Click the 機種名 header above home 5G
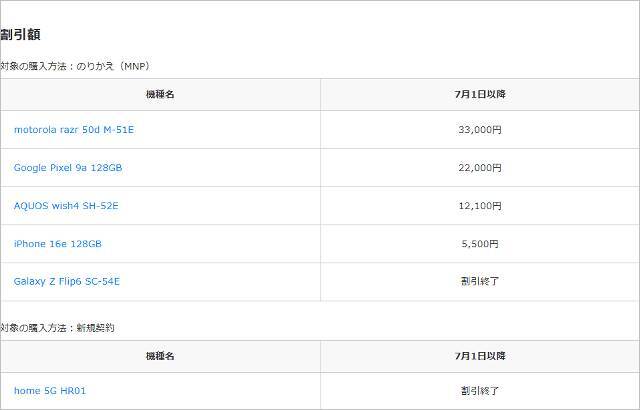Screen dimensions: 640x410 point(160,356)
